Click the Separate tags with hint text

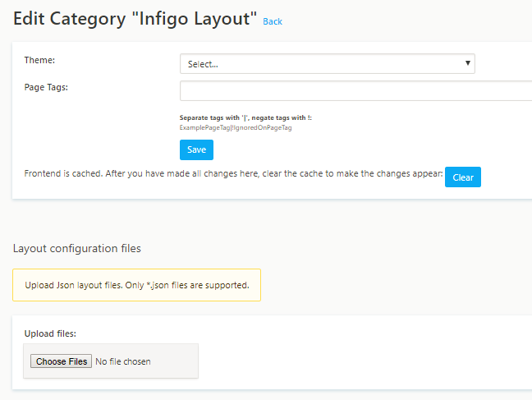click(245, 117)
